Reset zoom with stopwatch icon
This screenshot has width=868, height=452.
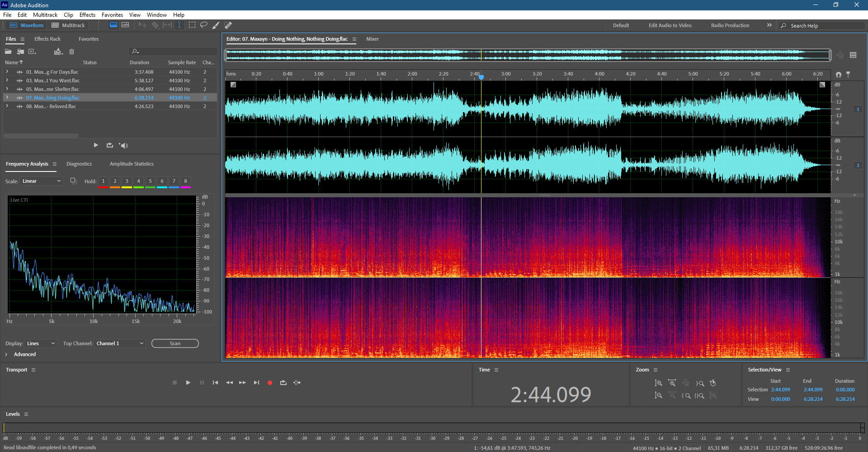click(x=713, y=383)
